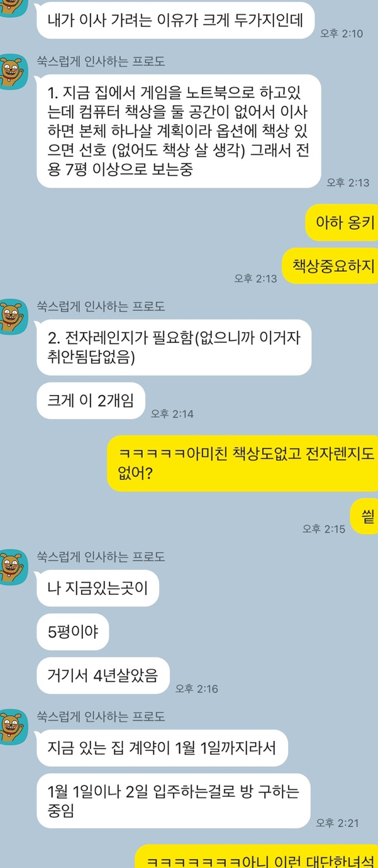This screenshot has width=378, height=868.
Task: Tap the '1월 1일이나 2일 입주하는걸로' message bubble
Action: click(x=174, y=801)
